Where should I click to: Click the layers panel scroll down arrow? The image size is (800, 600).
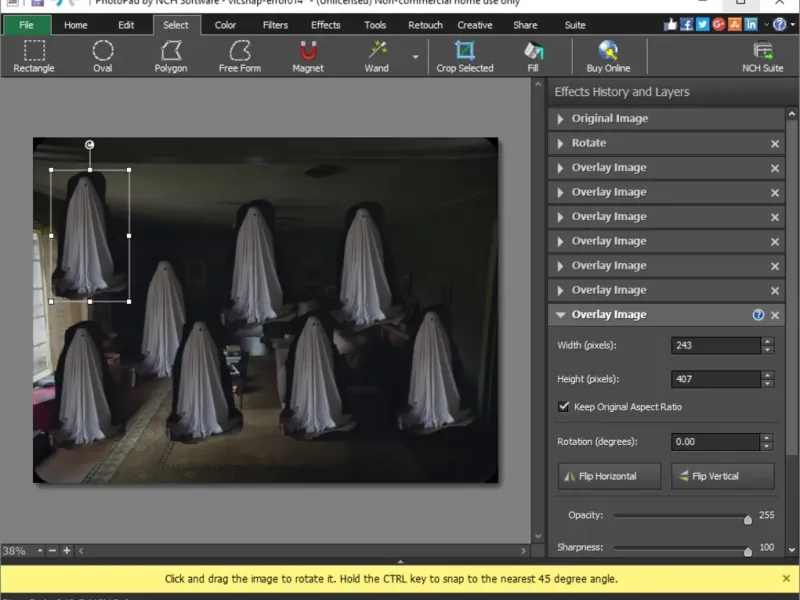(x=792, y=550)
